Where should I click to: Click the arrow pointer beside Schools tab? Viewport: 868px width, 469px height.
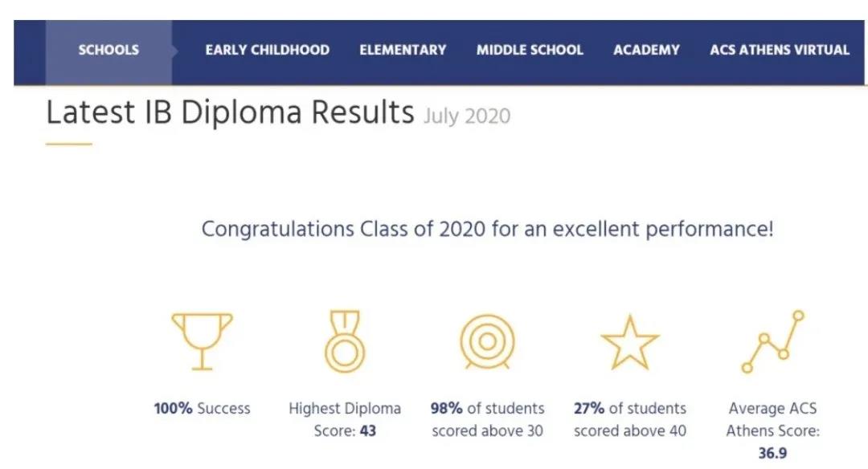coord(175,51)
